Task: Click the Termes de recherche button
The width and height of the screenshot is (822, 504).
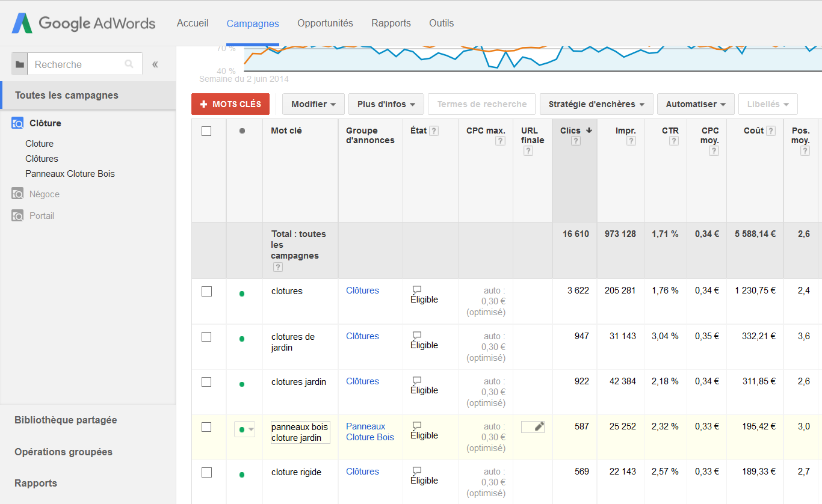Action: [x=482, y=104]
